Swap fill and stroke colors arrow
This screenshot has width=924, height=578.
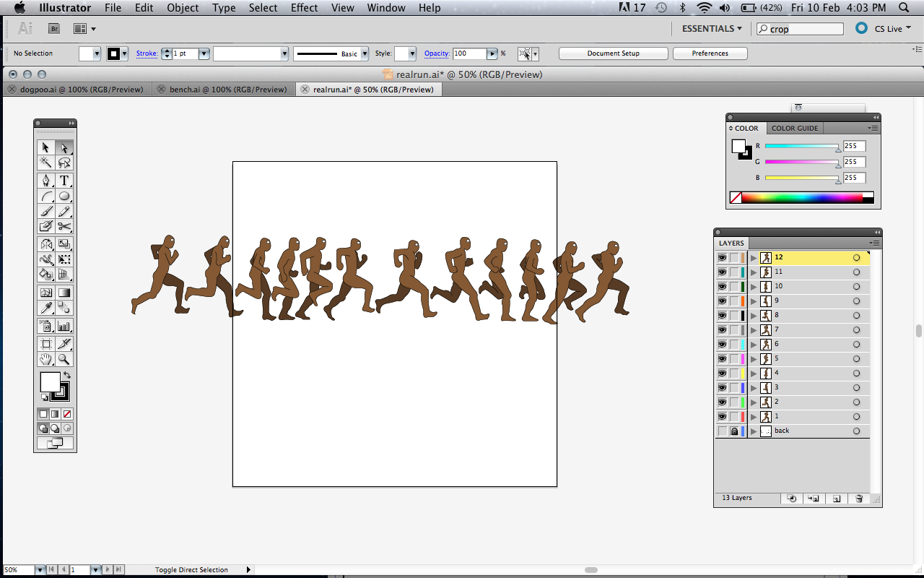[x=67, y=375]
